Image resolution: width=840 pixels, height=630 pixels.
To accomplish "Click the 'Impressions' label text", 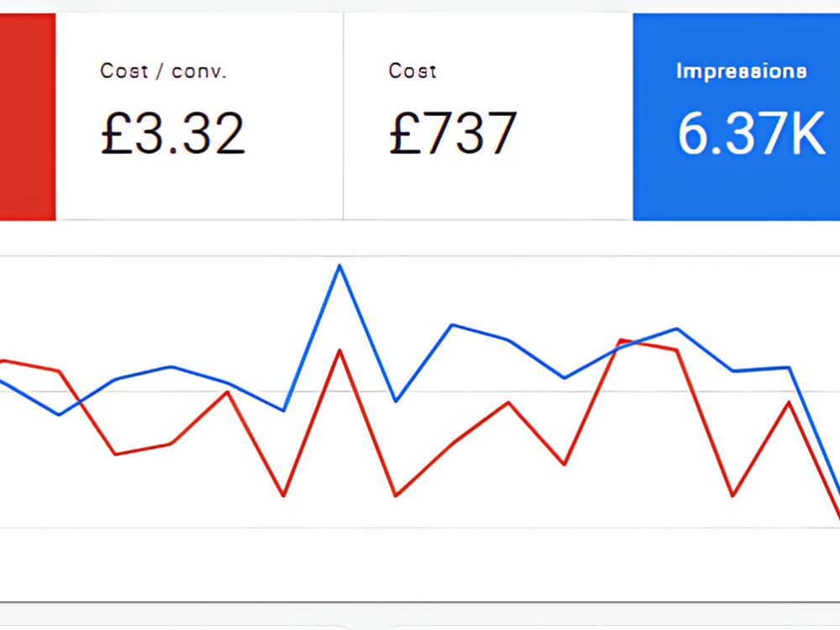I will pyautogui.click(x=742, y=71).
